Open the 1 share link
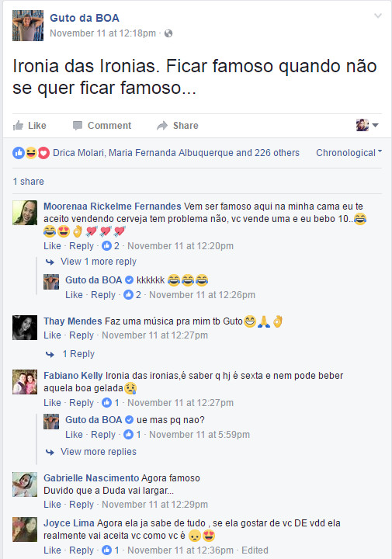Image resolution: width=392 pixels, height=559 pixels. pos(29,182)
